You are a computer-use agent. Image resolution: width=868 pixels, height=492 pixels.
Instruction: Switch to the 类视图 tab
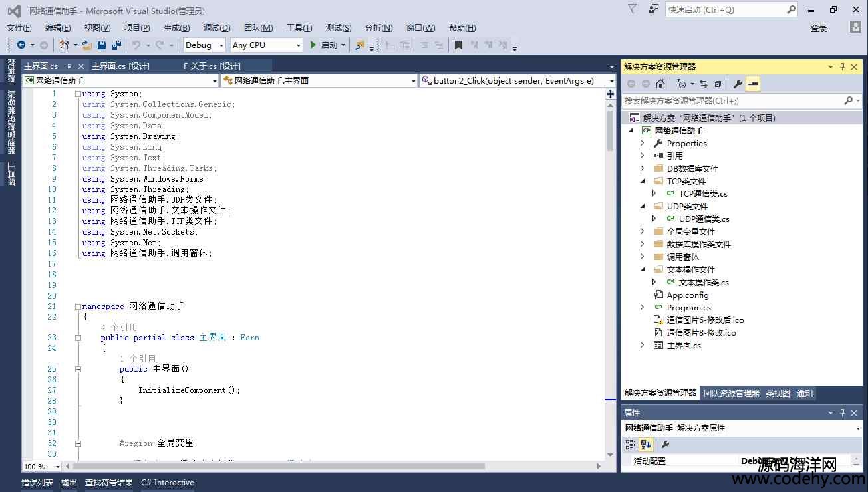pos(778,393)
